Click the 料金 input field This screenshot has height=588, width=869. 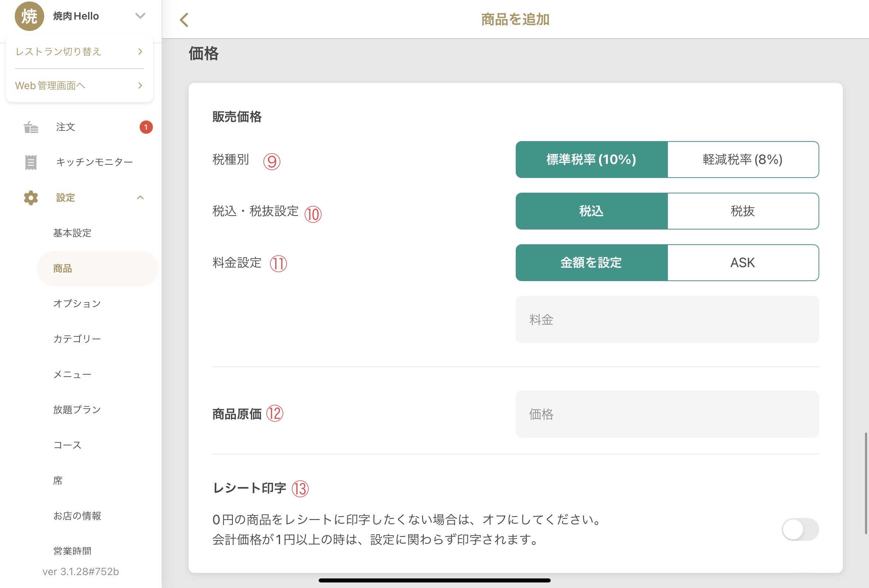(667, 319)
